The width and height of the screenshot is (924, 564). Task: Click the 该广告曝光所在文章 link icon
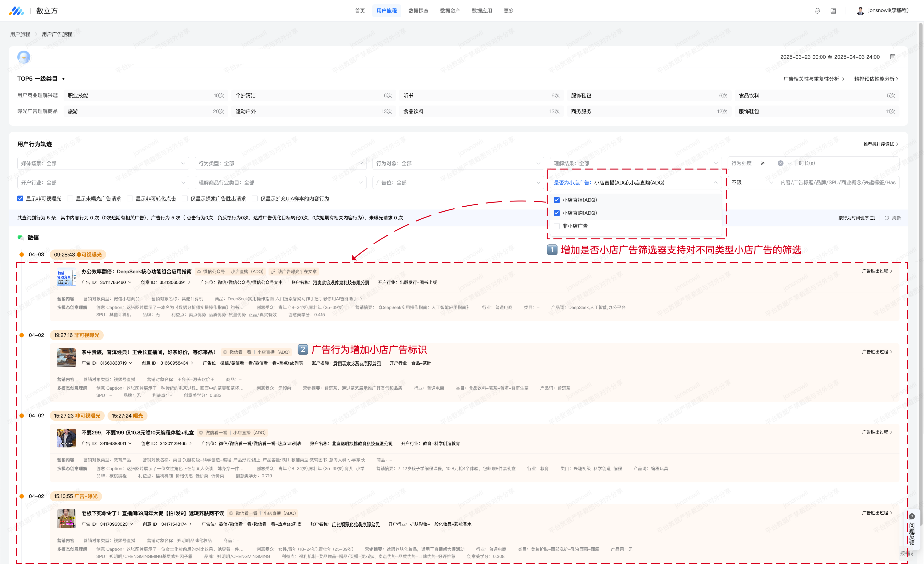pos(273,272)
